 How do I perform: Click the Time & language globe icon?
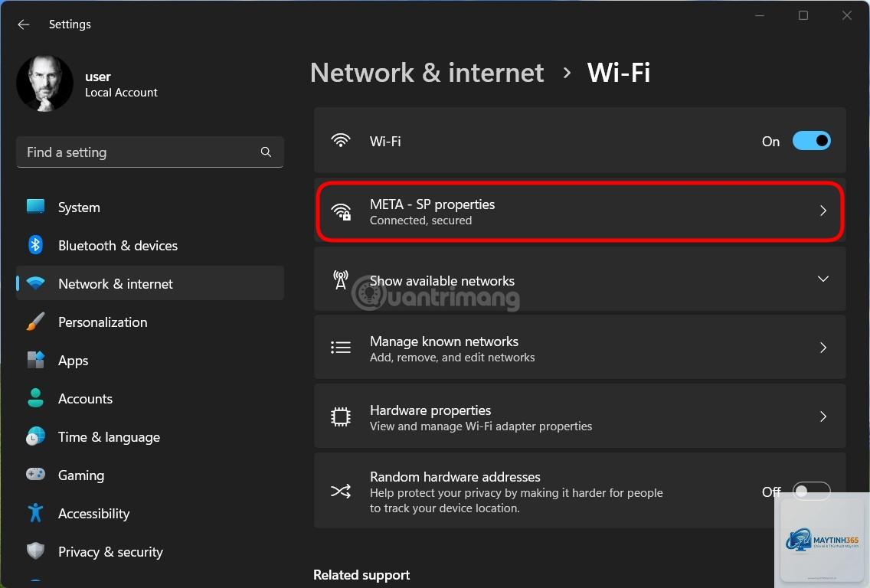pyautogui.click(x=35, y=436)
